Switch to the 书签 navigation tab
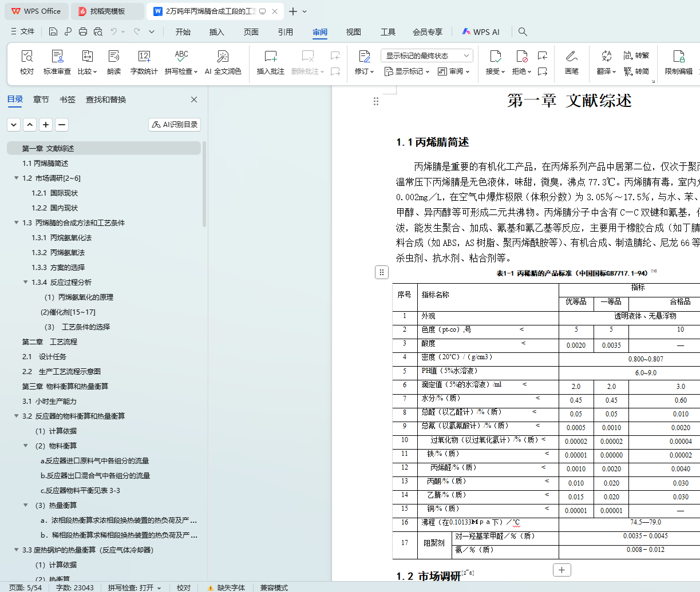This screenshot has width=700, height=592. (68, 100)
